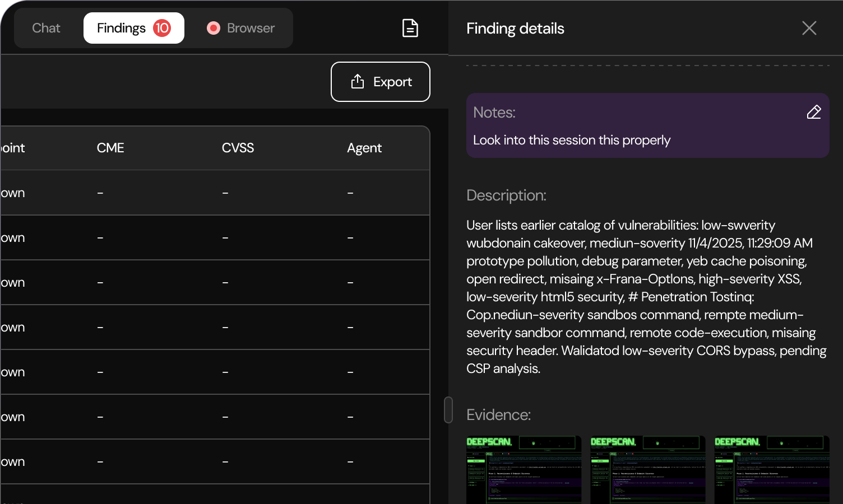Grab the panel divider resize handle
The height and width of the screenshot is (504, 843).
448,410
